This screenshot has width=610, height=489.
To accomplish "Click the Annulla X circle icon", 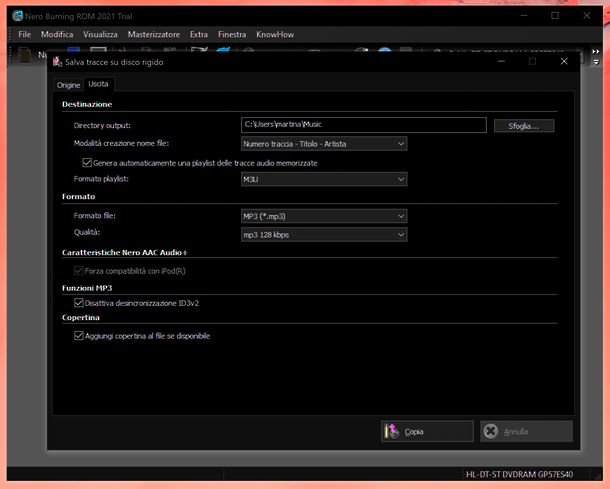I will point(491,431).
